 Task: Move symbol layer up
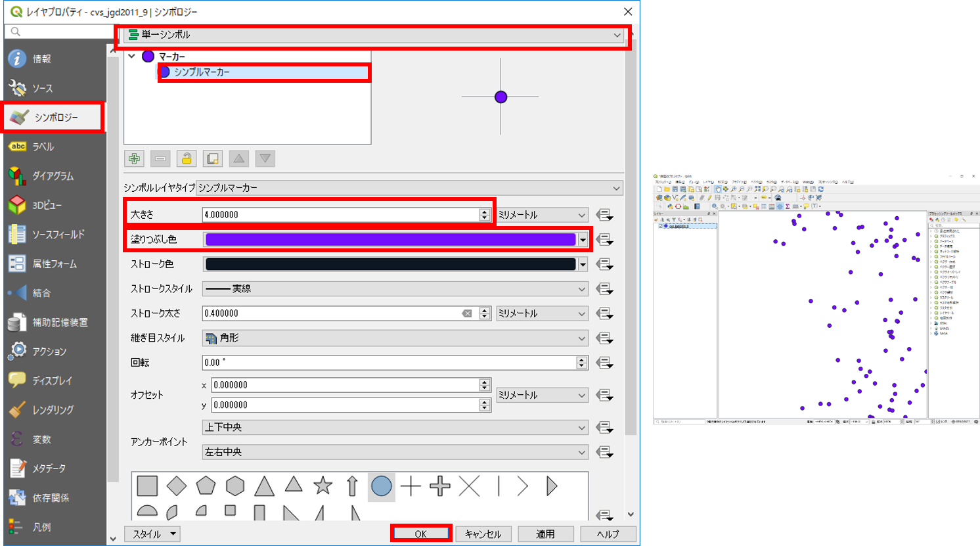239,158
